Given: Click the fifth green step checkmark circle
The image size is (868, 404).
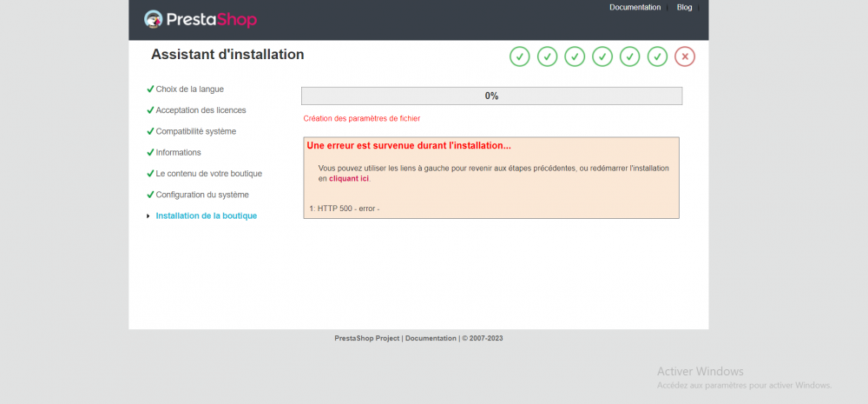Looking at the screenshot, I should 630,56.
